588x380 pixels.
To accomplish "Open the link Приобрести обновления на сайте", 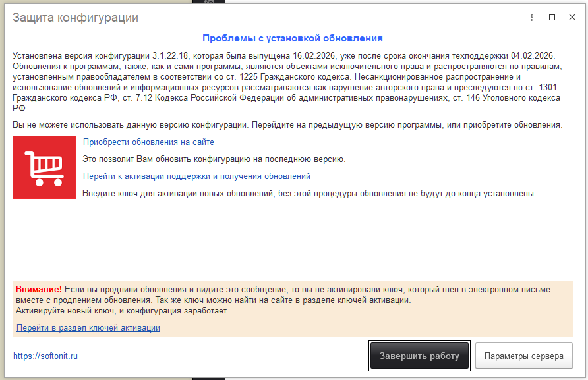I will click(148, 142).
